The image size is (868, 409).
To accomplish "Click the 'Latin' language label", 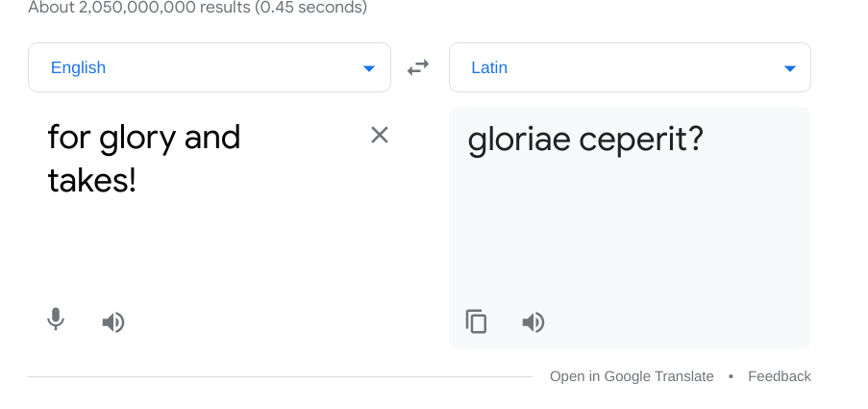I will click(489, 67).
